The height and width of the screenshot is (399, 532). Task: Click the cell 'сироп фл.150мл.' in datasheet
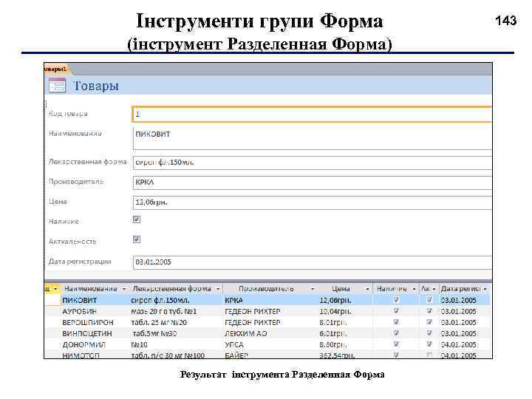160,300
